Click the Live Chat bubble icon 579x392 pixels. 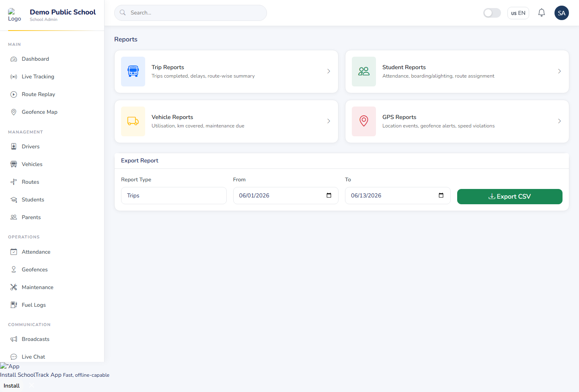14,357
